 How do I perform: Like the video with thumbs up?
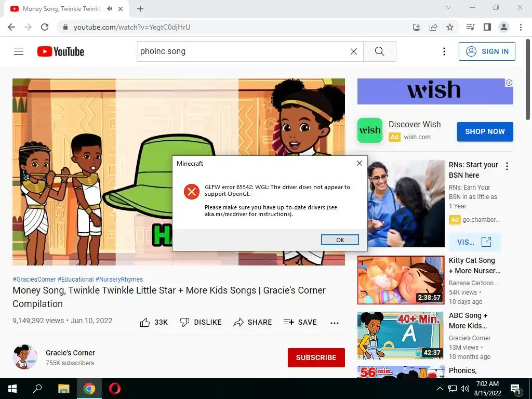154,322
